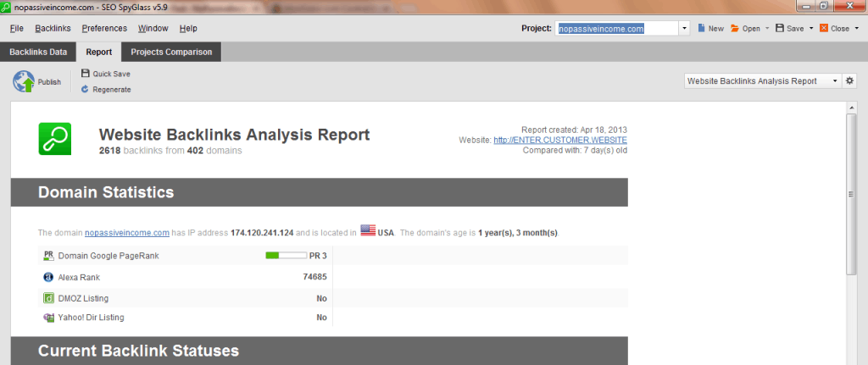Viewport: 868px width, 365px height.
Task: Click the Publish globe icon
Action: pyautogui.click(x=24, y=82)
